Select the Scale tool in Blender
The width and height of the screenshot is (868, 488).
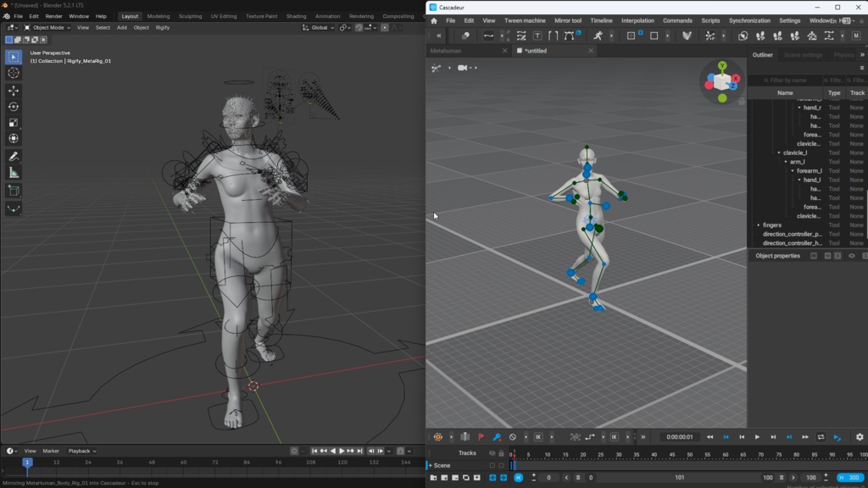coord(14,123)
